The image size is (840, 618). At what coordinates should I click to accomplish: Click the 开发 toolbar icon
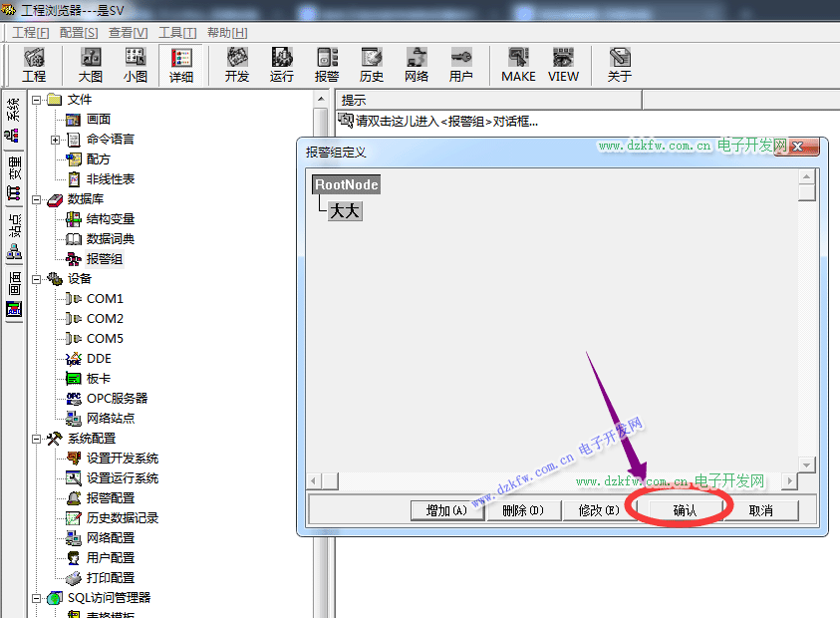pyautogui.click(x=237, y=65)
